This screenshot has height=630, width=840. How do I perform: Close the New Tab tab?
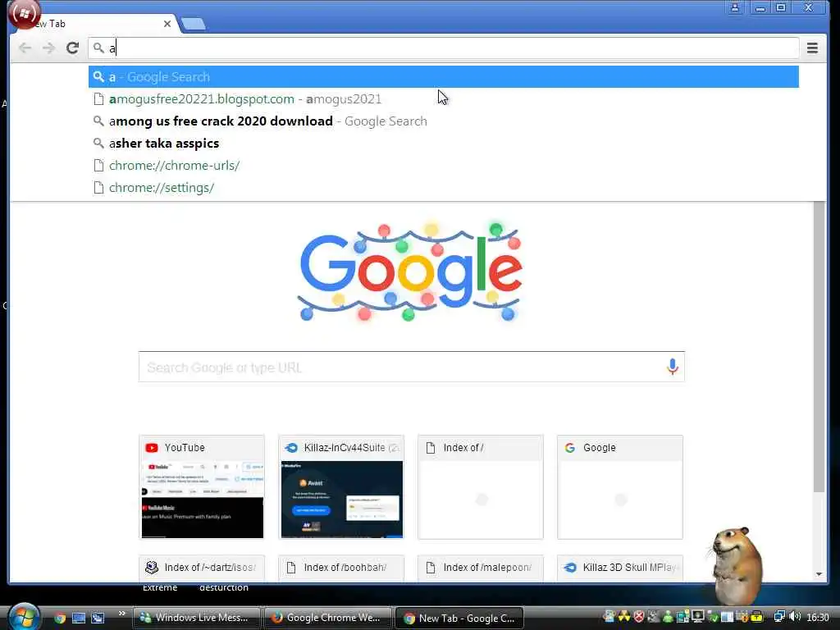[167, 24]
